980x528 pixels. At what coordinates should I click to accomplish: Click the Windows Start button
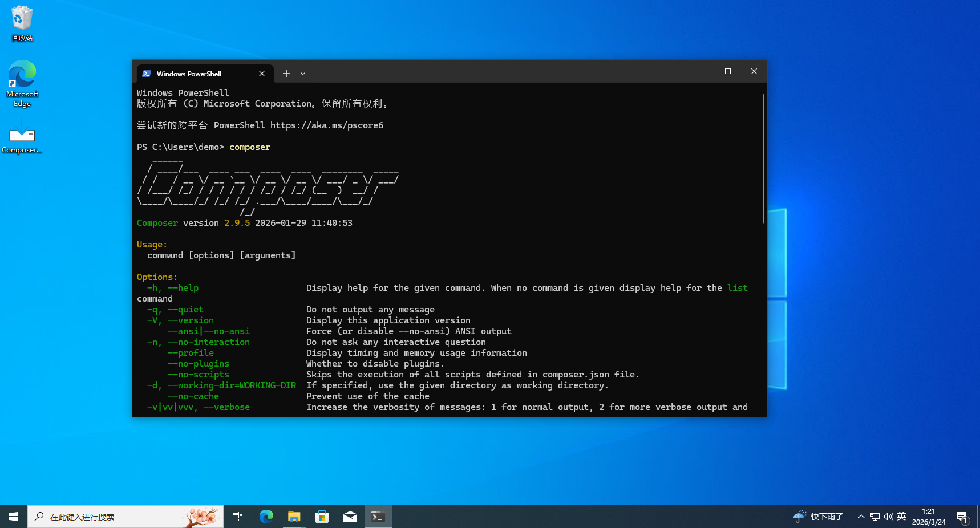point(14,517)
